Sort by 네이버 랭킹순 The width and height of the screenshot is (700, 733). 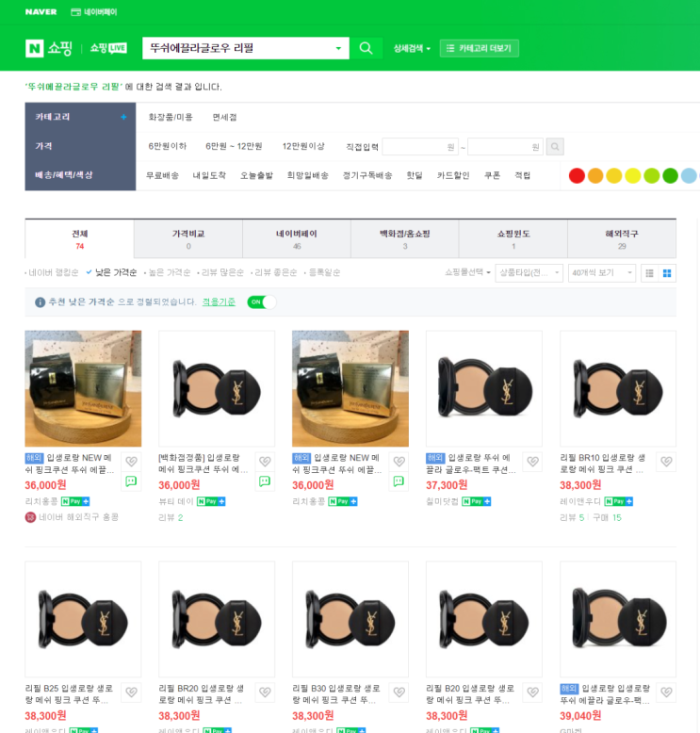pyautogui.click(x=54, y=272)
